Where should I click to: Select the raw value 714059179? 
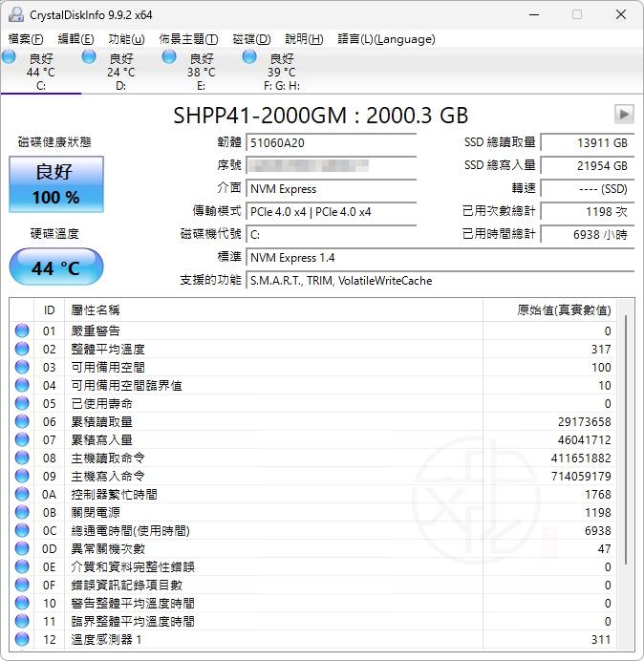tap(581, 476)
